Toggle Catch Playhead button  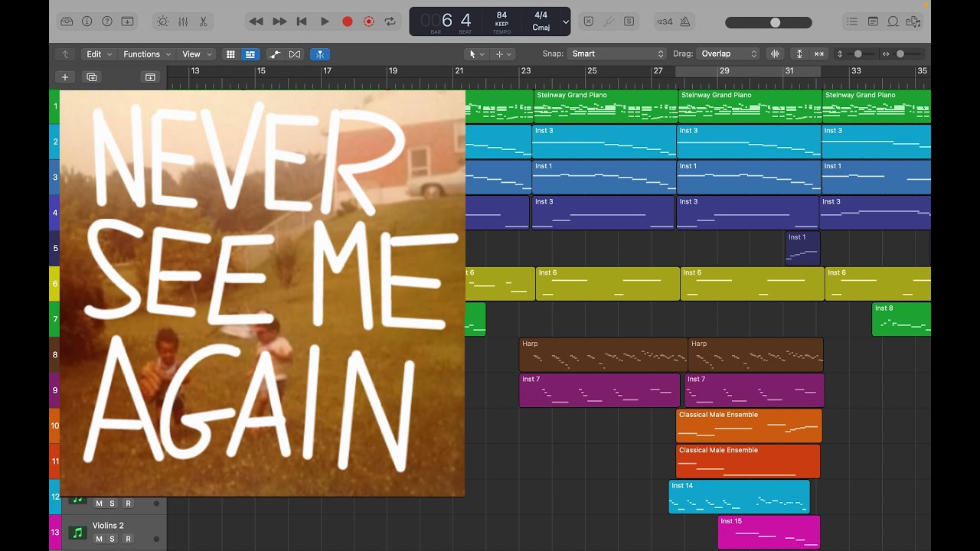click(x=320, y=54)
